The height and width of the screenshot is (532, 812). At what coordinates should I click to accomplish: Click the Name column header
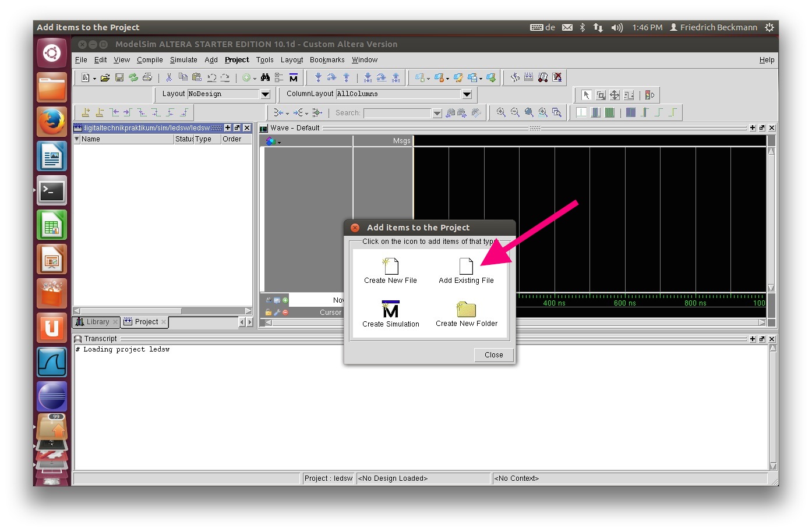tap(91, 139)
